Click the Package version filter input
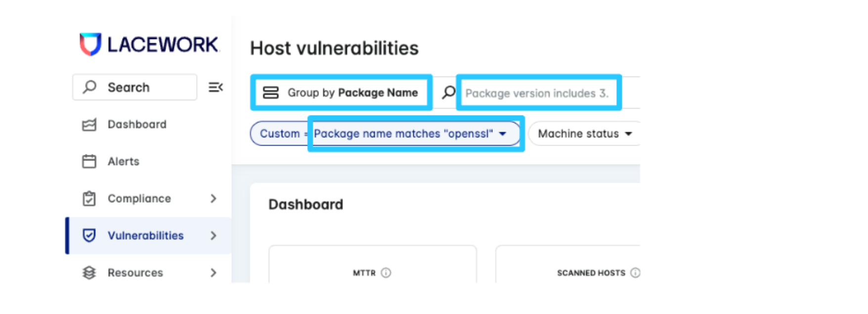Screen dimensions: 868x314 tap(537, 93)
